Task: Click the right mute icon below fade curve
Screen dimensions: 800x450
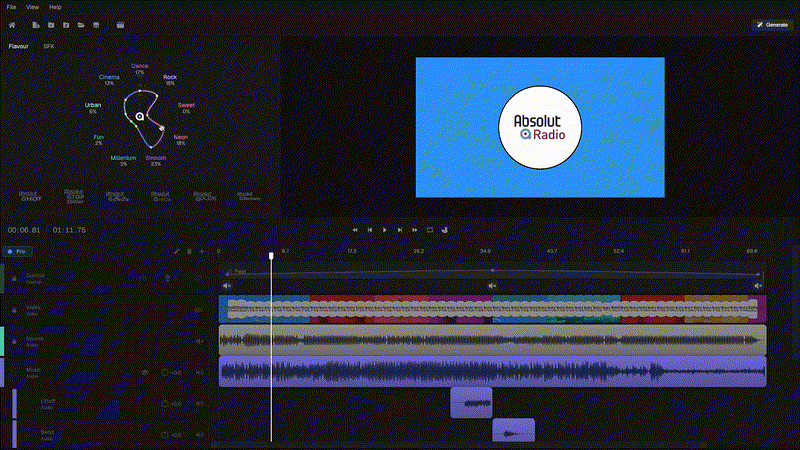Action: point(758,286)
